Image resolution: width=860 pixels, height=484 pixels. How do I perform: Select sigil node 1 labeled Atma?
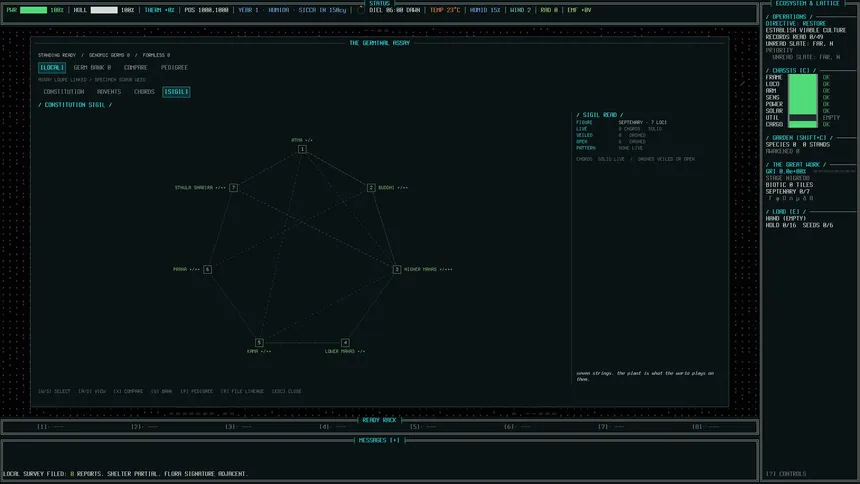point(302,149)
